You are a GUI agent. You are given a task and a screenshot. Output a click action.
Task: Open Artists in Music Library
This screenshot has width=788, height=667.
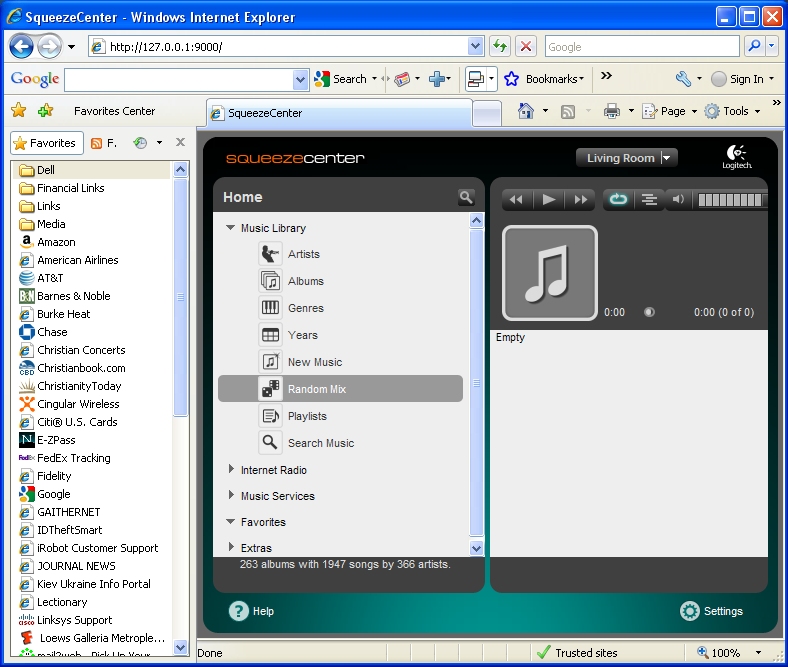(x=304, y=254)
